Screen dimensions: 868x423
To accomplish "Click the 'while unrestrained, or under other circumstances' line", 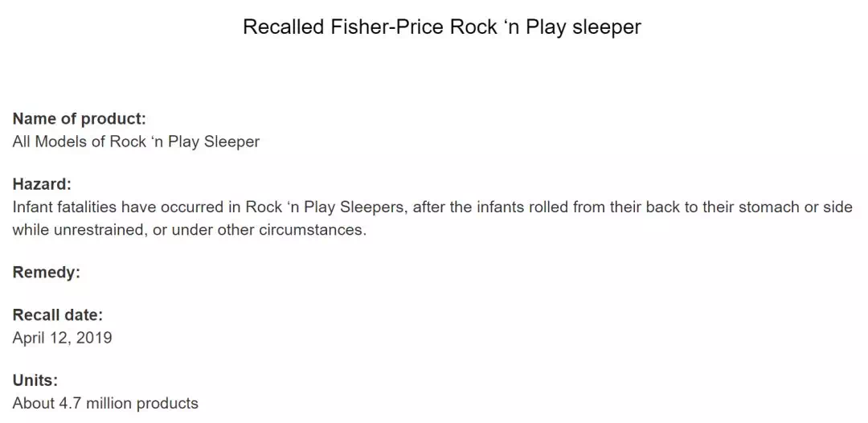I will pos(190,230).
